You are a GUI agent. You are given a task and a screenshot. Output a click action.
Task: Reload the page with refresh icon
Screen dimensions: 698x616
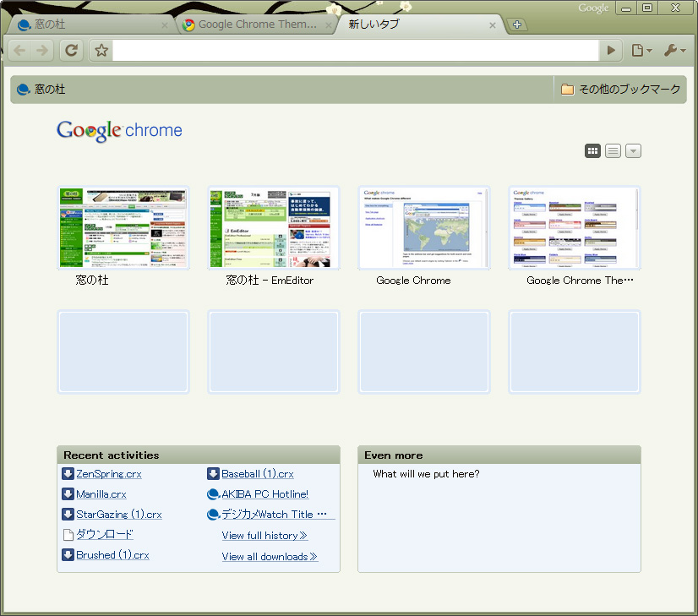click(71, 51)
